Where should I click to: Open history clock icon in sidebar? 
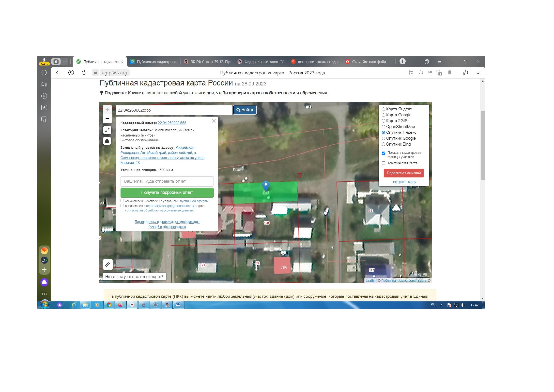tap(44, 73)
